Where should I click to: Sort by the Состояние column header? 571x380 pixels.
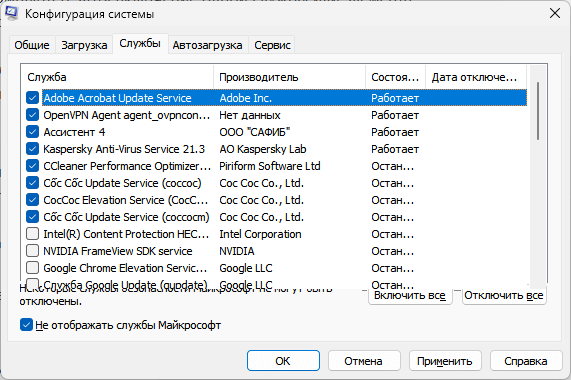pyautogui.click(x=395, y=77)
